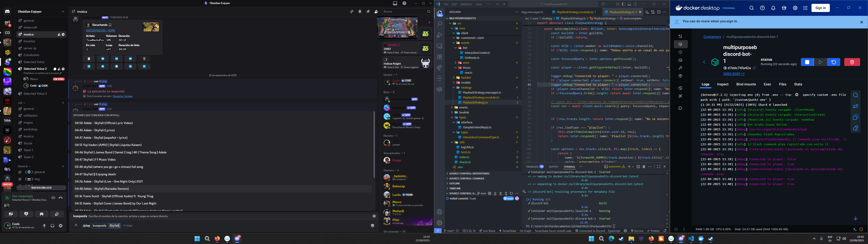Share your screen in Discord voice

pos(26,214)
